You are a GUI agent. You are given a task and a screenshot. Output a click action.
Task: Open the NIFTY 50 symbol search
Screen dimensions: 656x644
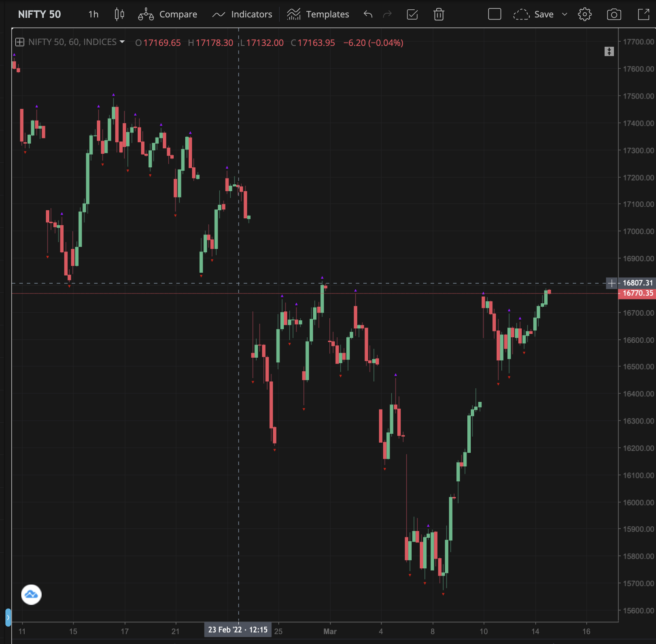pos(40,14)
